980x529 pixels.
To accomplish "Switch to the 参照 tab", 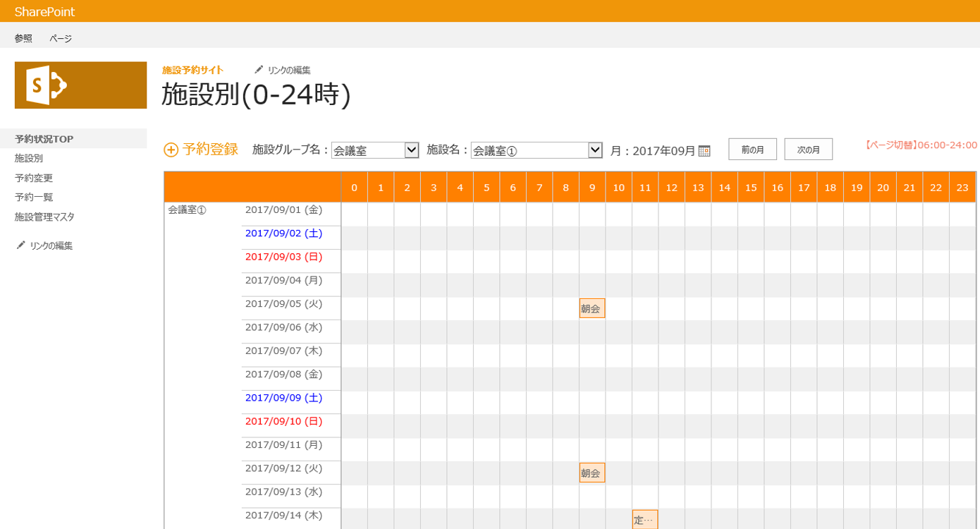I will pos(23,38).
